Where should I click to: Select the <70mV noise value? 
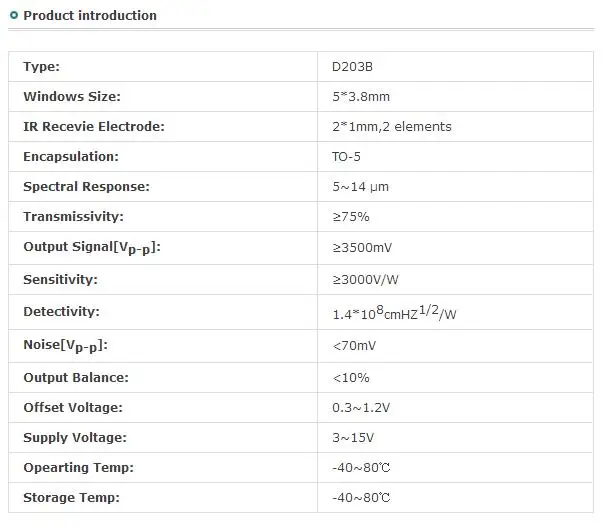pos(354,346)
